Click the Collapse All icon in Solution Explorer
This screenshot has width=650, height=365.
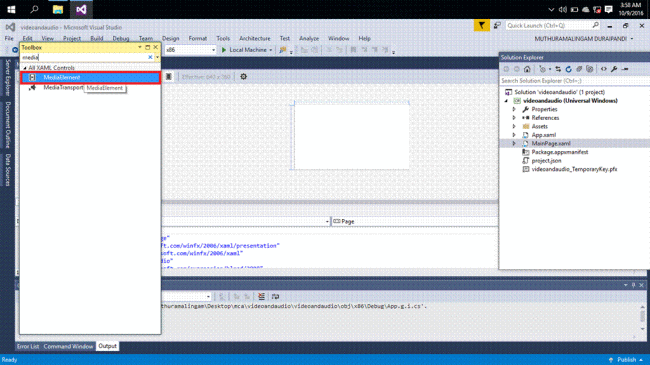[x=579, y=69]
